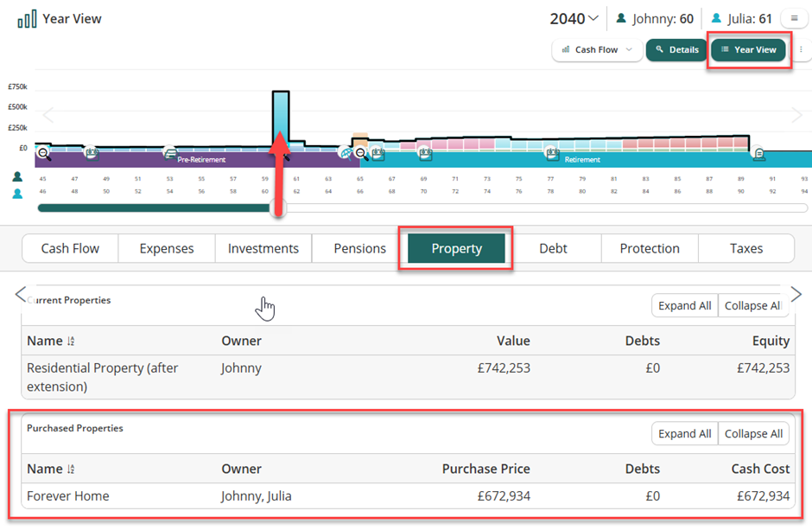Click the Forever Home property row
This screenshot has height=530, width=812.
[x=406, y=496]
